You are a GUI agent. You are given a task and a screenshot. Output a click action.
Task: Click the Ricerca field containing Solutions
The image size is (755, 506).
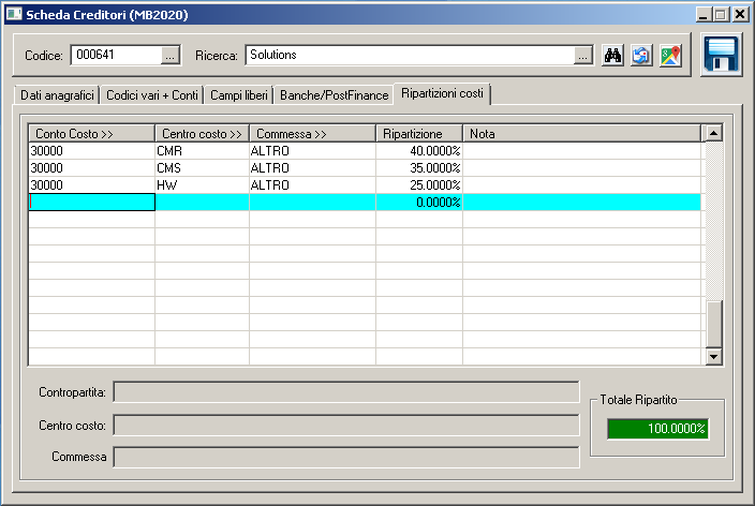coord(408,56)
